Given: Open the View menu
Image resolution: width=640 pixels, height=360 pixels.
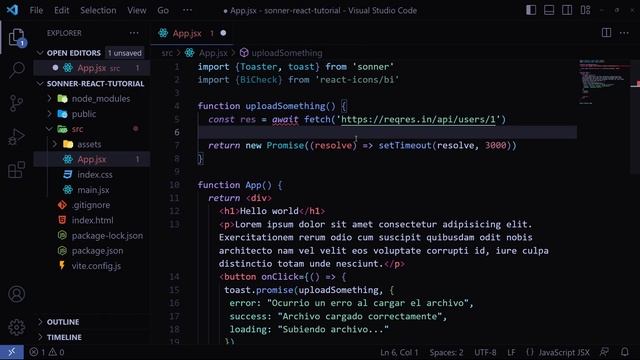Looking at the screenshot, I should pyautogui.click(x=137, y=10).
